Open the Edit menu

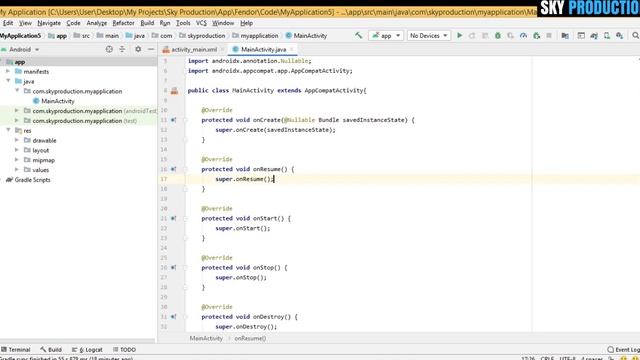click(8, 23)
